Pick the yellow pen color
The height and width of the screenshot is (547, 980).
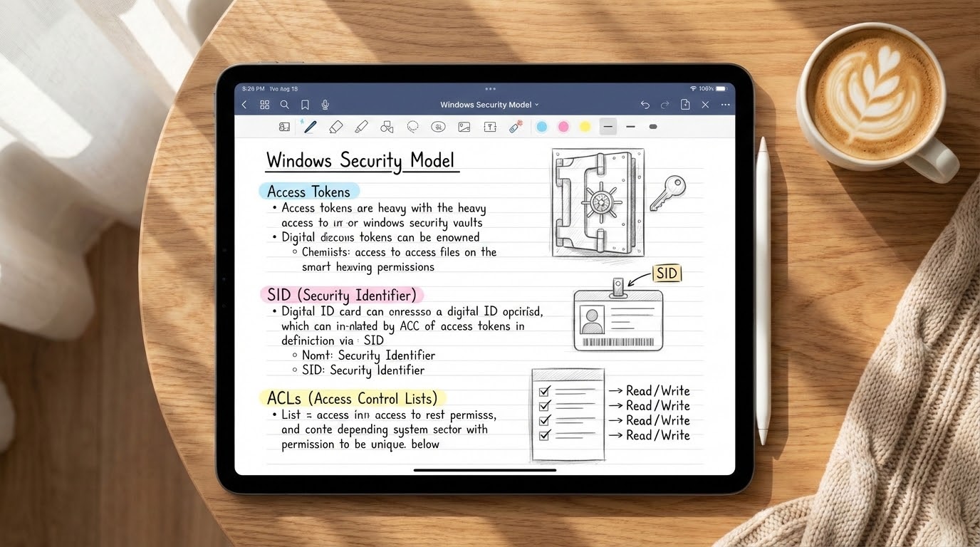pos(585,127)
